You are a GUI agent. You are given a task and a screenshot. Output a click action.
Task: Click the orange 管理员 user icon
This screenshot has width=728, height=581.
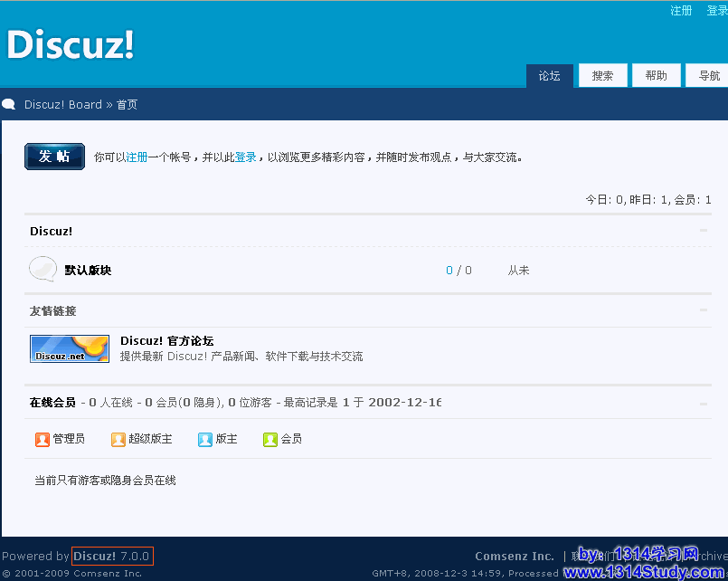[43, 439]
